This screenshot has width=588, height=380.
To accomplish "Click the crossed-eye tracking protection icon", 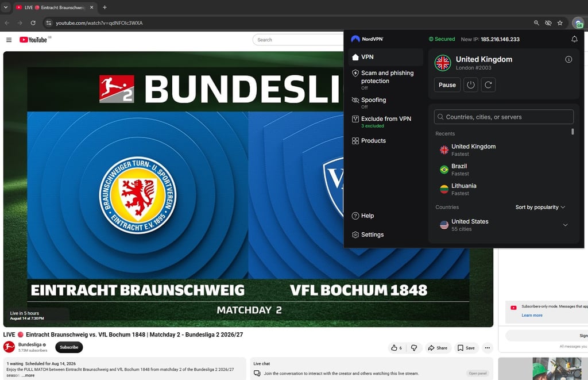I will click(548, 23).
